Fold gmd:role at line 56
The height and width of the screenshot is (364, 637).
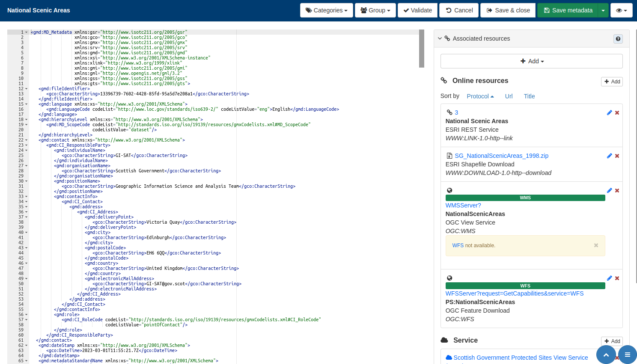(x=26, y=315)
